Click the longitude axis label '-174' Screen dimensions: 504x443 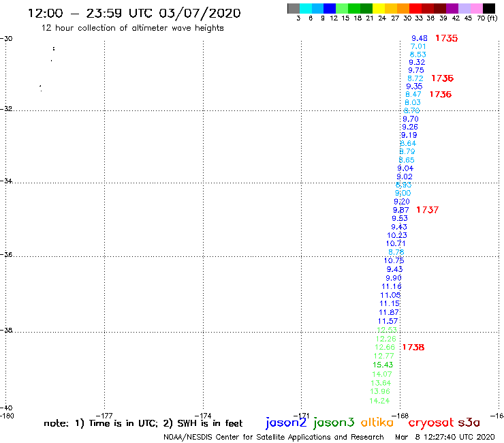coord(203,416)
